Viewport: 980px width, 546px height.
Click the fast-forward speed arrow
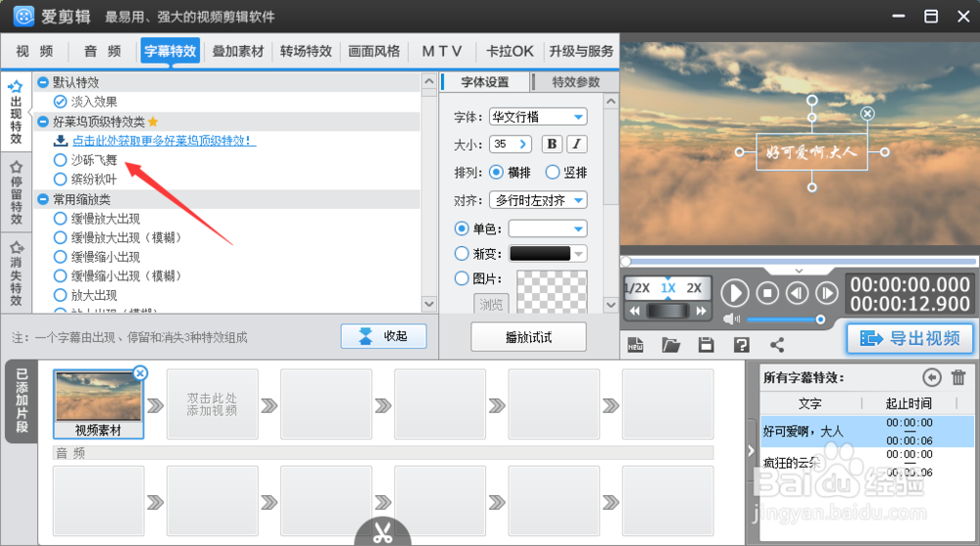click(701, 311)
